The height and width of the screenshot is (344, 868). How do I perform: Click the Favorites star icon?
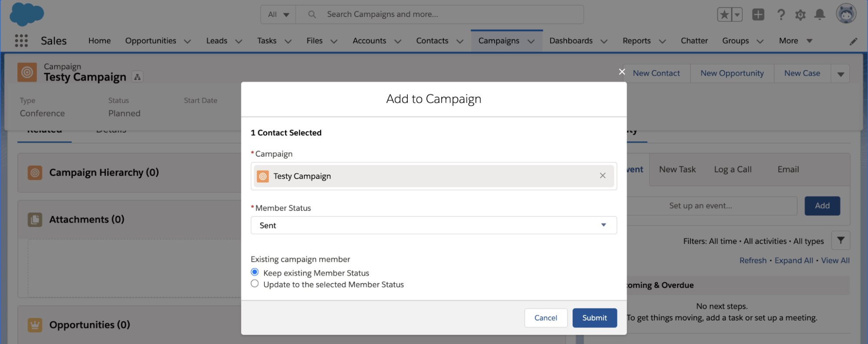coord(724,15)
